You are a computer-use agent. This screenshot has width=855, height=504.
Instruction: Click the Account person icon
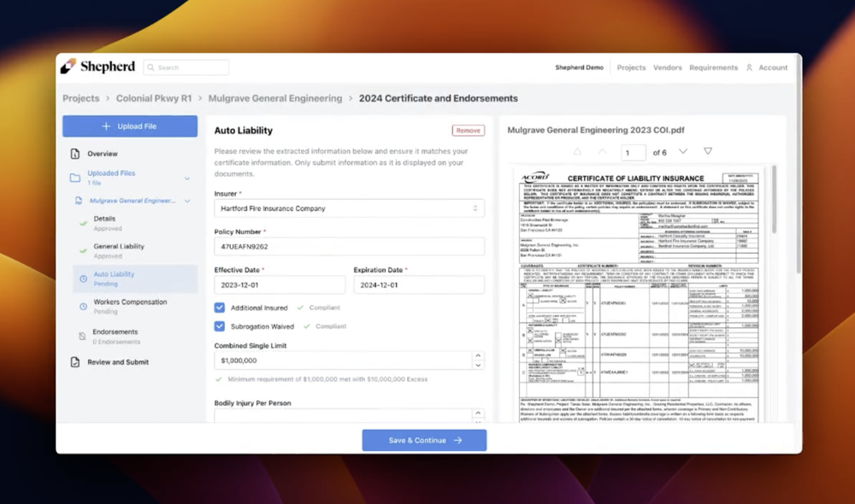click(749, 67)
